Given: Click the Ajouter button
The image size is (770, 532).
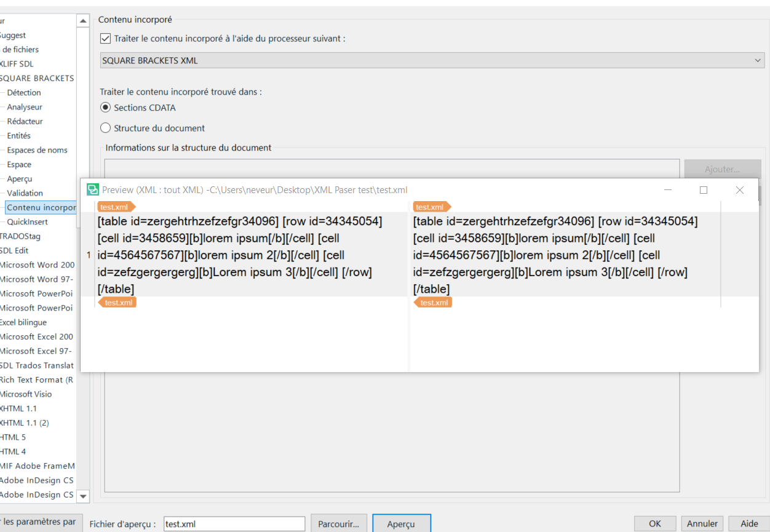Looking at the screenshot, I should pyautogui.click(x=722, y=169).
